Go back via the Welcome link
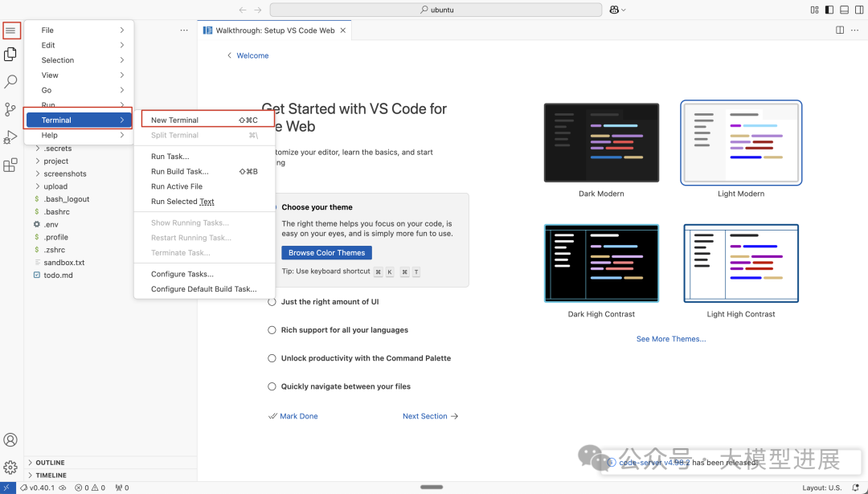 [248, 55]
